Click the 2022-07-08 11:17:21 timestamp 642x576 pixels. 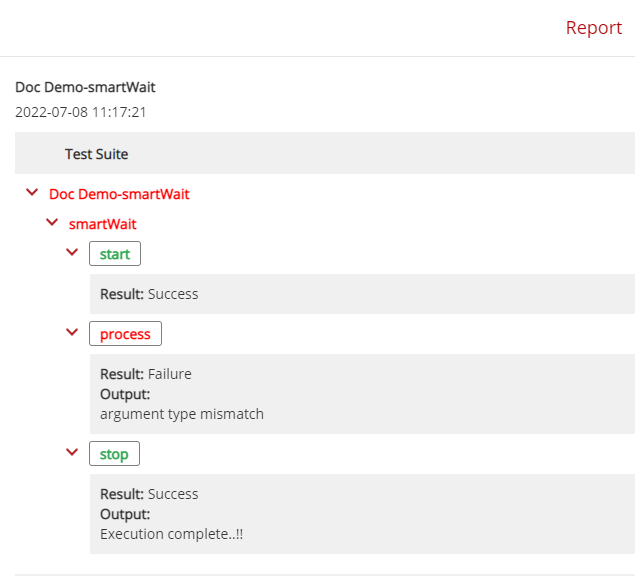pyautogui.click(x=81, y=112)
